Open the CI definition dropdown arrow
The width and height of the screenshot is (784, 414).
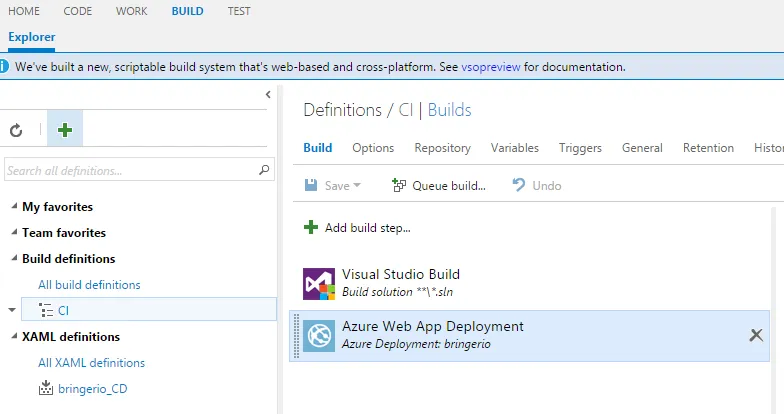coord(12,310)
